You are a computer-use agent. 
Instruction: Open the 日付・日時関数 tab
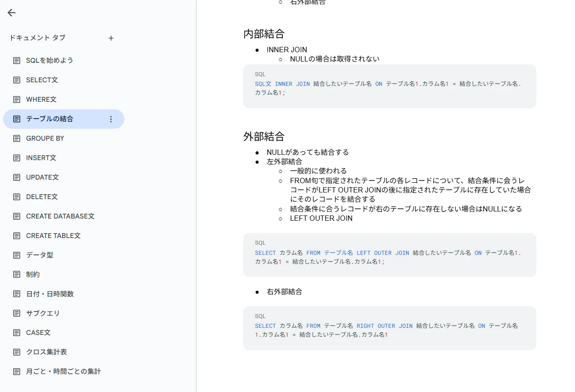64,294
